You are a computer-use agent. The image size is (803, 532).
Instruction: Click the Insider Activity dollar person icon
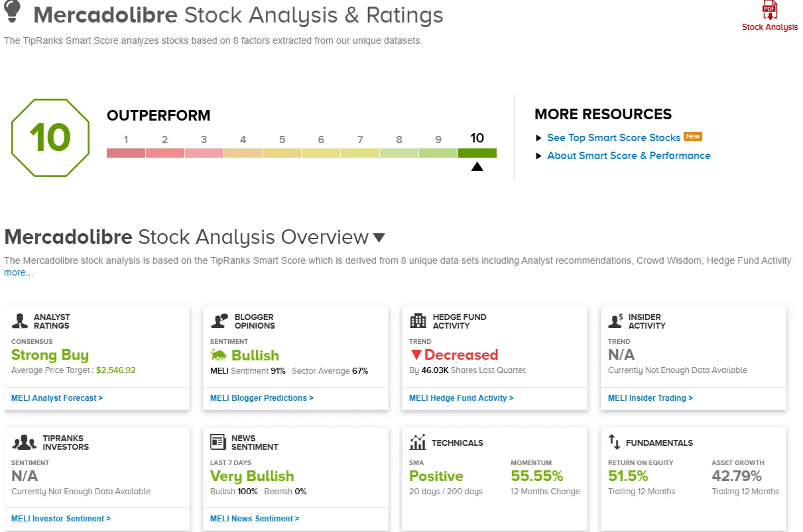(x=615, y=321)
